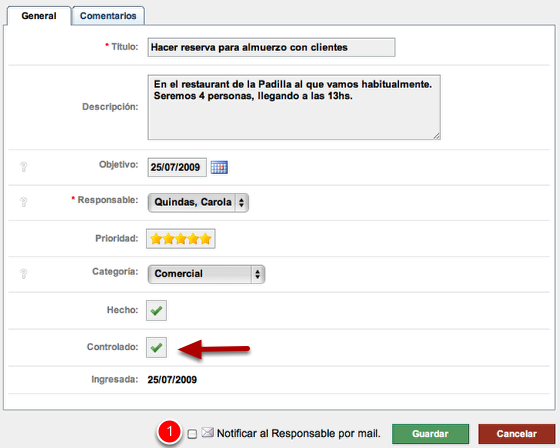560x448 pixels.
Task: Toggle the Controlado checkmark
Action: pyautogui.click(x=156, y=347)
